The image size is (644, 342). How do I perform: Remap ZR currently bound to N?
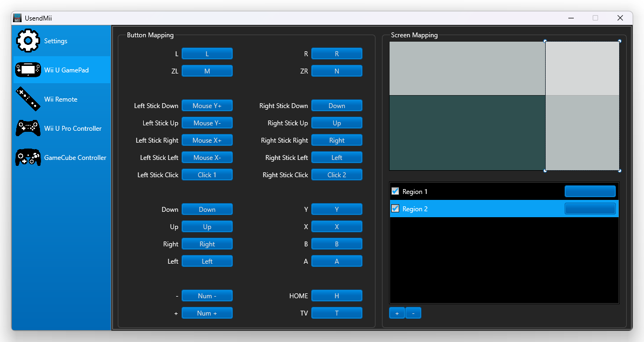[x=337, y=71]
